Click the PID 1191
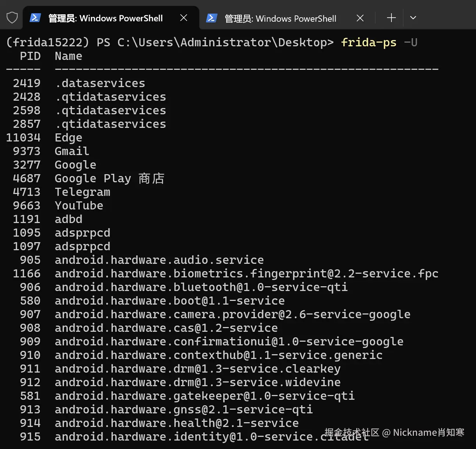Image resolution: width=476 pixels, height=449 pixels. pos(27,219)
